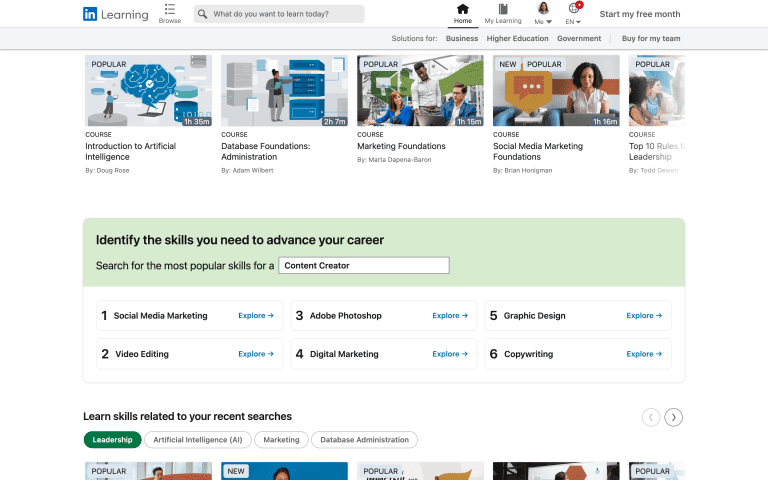The image size is (768, 480).
Task: Click the Marketing Foundations title
Action: pos(401,146)
